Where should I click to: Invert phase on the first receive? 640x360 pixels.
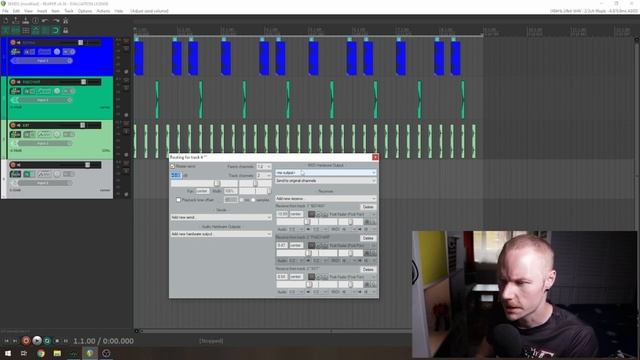point(319,214)
